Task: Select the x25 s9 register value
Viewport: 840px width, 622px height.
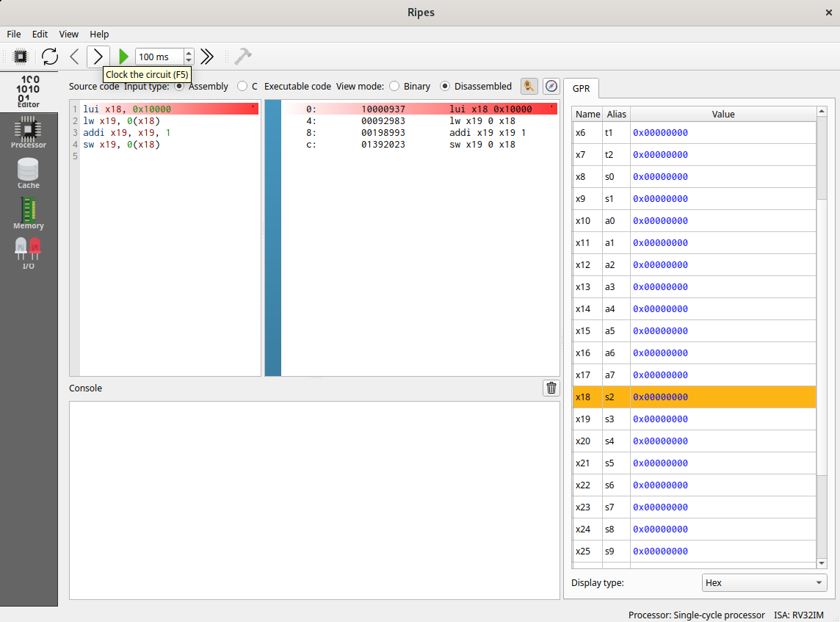Action: click(723, 552)
